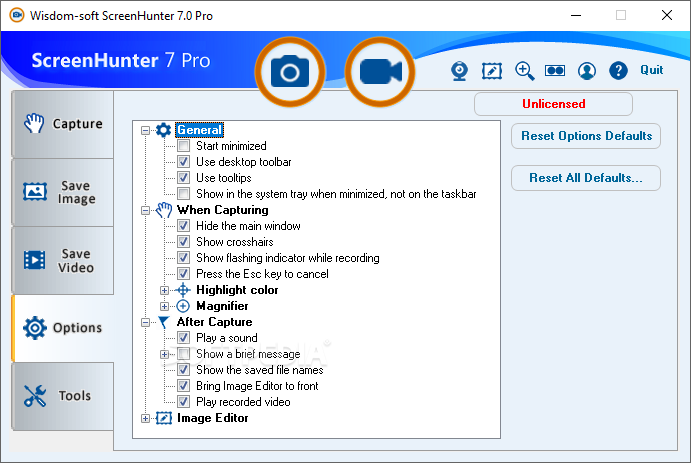Minimize the ScreenHunter window

pyautogui.click(x=576, y=15)
